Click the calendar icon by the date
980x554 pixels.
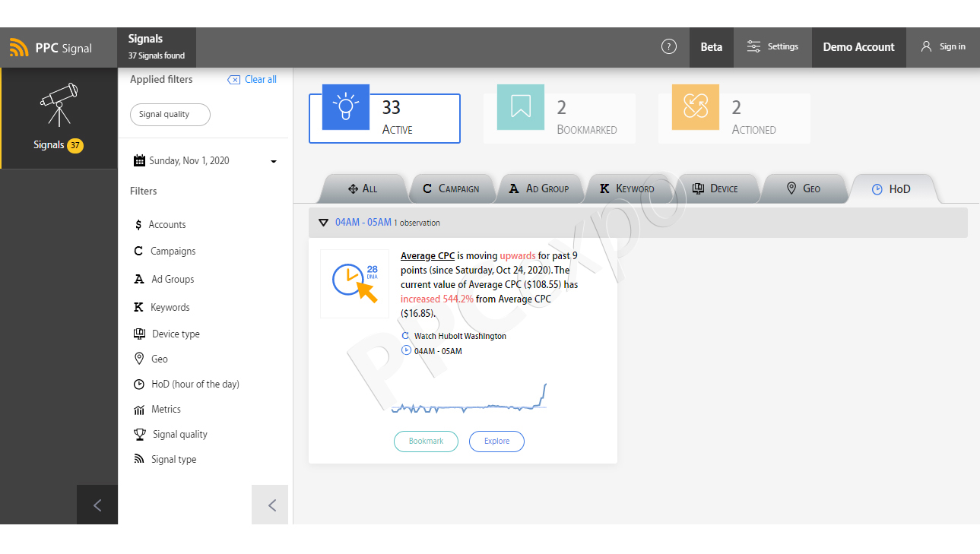139,160
